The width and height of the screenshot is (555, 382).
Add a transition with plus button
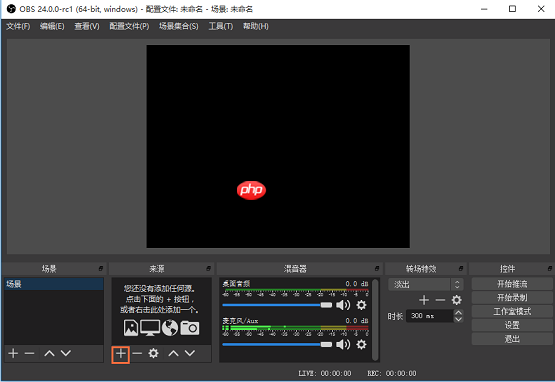tap(424, 300)
